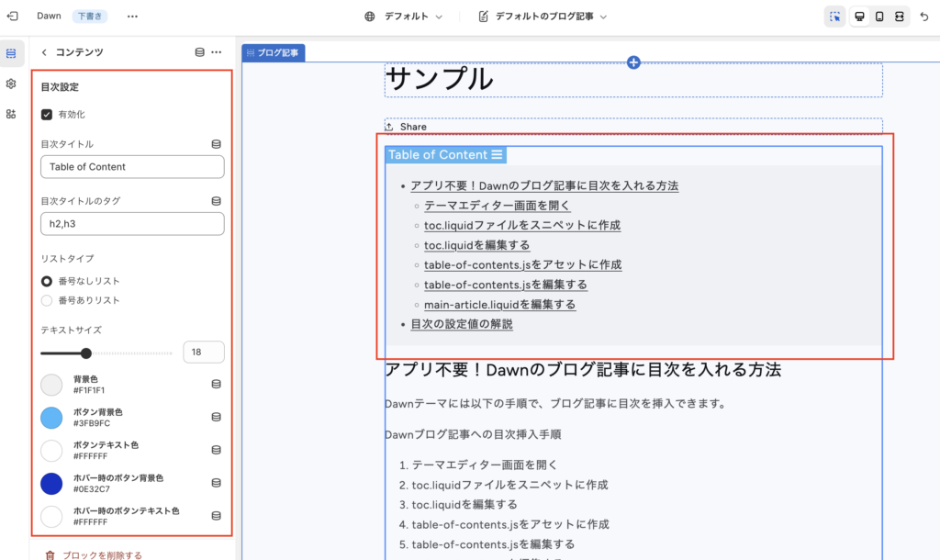The width and height of the screenshot is (940, 560).
Task: Open link アプリ不要！Dawnのブログ記事に目次を入れる方法
Action: click(x=544, y=185)
